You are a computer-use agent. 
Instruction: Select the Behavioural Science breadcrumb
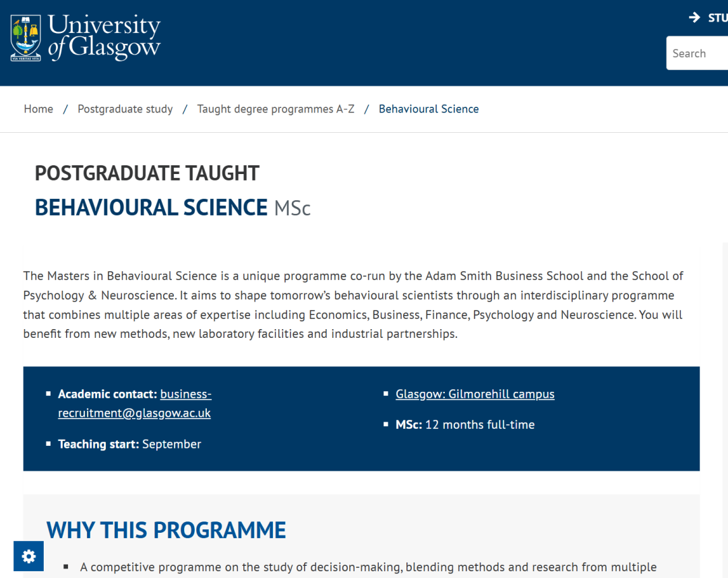point(429,109)
